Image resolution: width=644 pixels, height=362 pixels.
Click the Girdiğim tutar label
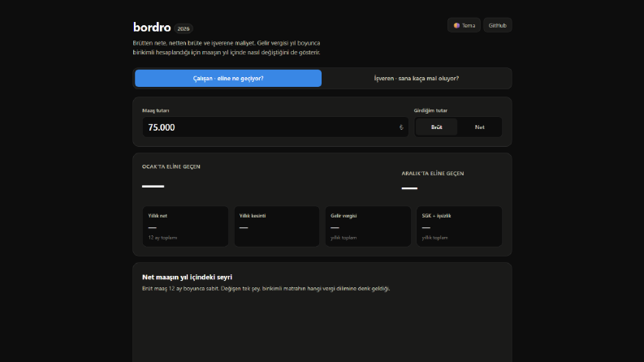430,110
